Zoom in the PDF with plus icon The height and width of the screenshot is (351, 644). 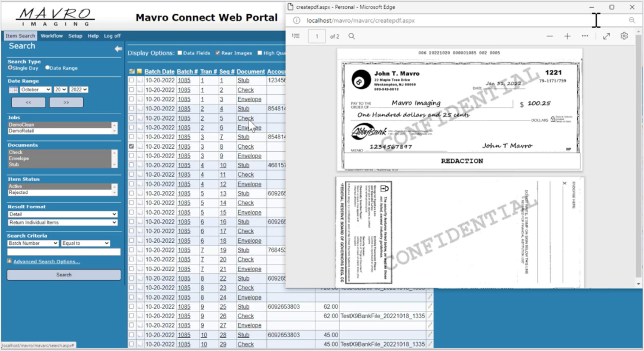pos(567,36)
